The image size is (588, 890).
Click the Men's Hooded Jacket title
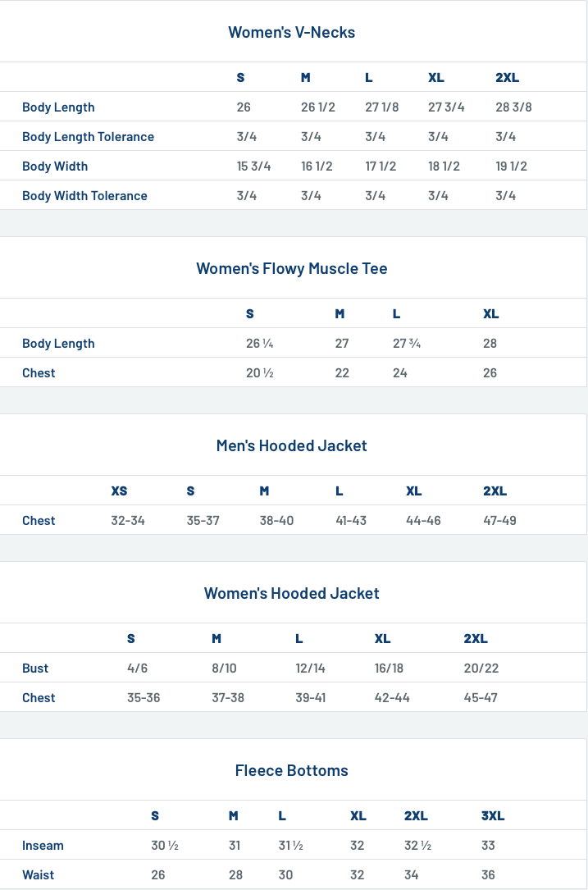pyautogui.click(x=292, y=445)
